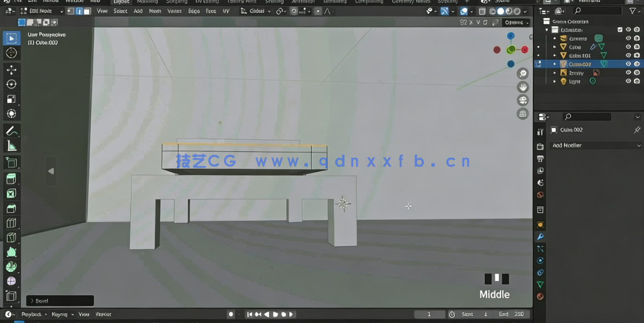This screenshot has height=323, width=644.
Task: Click the zoom viewport magnifier icon
Action: tap(523, 74)
